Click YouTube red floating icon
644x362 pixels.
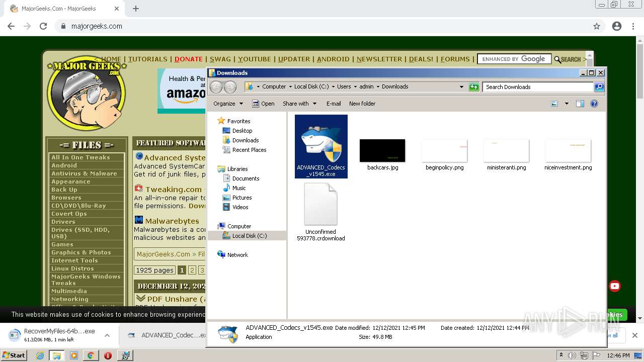(615, 286)
